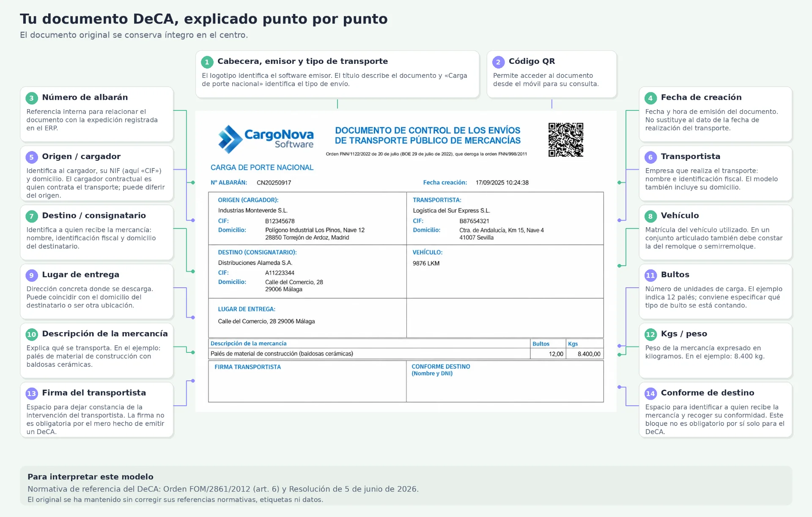Click the CIF value B87654321
Viewport: 812px width, 517px height.
tap(474, 221)
